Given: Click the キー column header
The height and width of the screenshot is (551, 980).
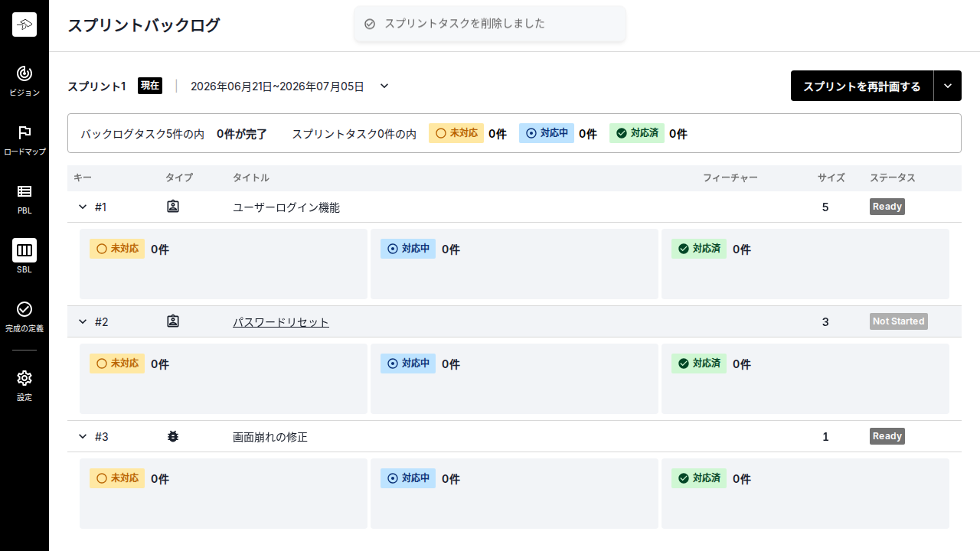Looking at the screenshot, I should coord(83,178).
